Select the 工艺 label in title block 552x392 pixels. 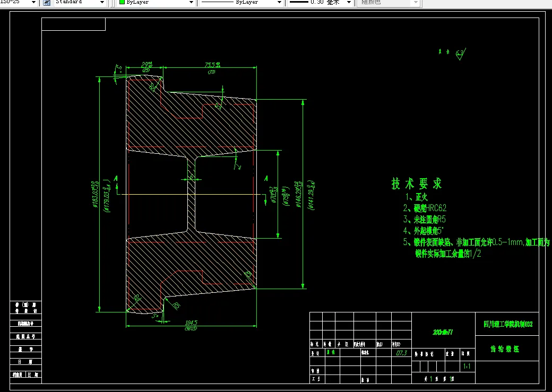tap(315, 379)
